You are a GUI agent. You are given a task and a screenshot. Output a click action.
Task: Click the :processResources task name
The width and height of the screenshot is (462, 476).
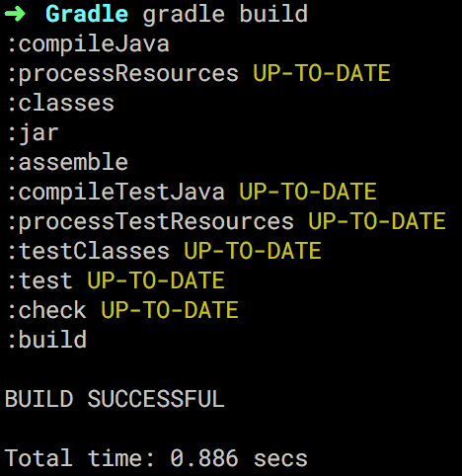pyautogui.click(x=122, y=73)
